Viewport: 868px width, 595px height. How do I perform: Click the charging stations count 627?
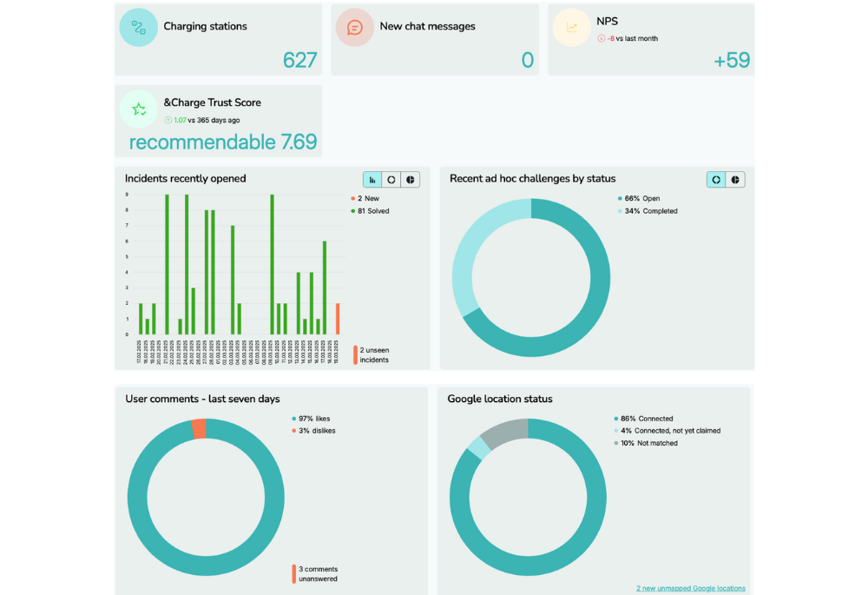(299, 60)
